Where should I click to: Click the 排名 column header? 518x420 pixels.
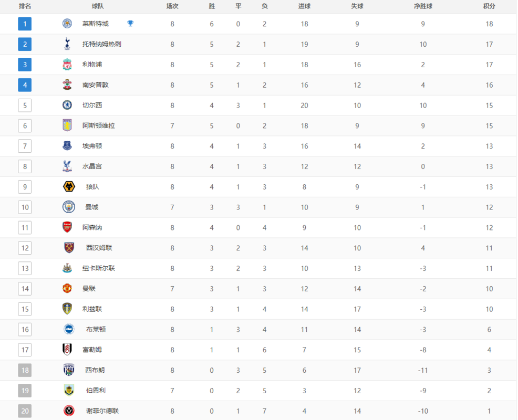click(25, 6)
